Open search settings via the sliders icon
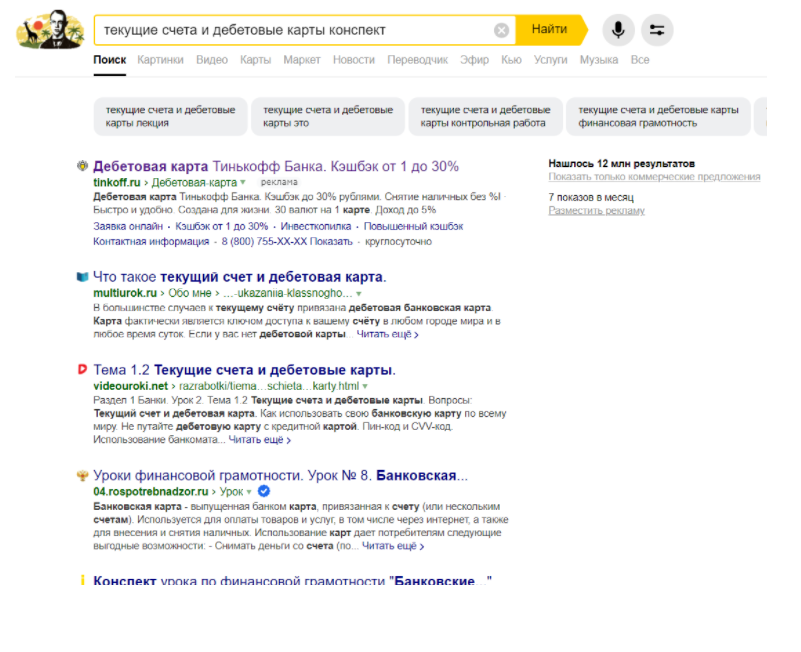The height and width of the screenshot is (652, 801). tap(657, 30)
